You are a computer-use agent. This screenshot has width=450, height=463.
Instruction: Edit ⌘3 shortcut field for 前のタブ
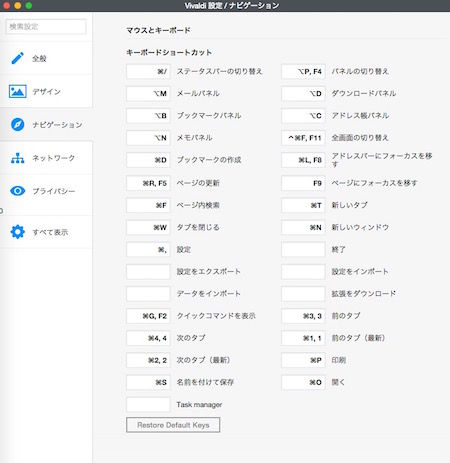[x=303, y=316]
